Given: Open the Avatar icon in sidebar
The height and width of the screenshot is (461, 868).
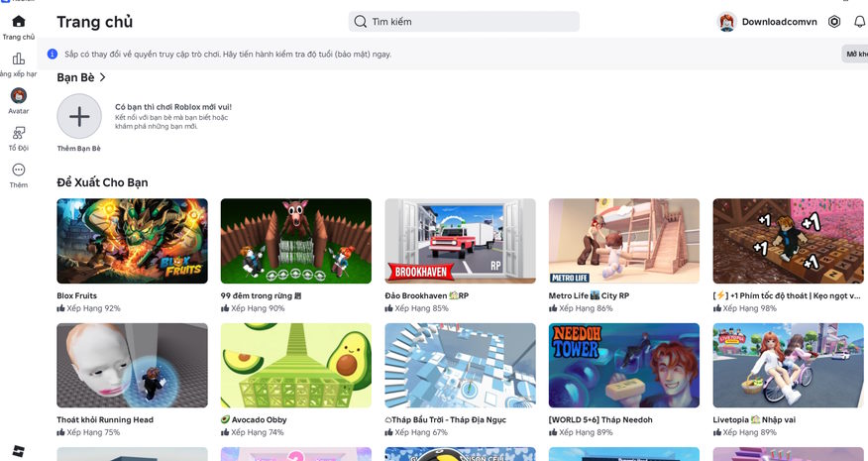Looking at the screenshot, I should point(18,96).
